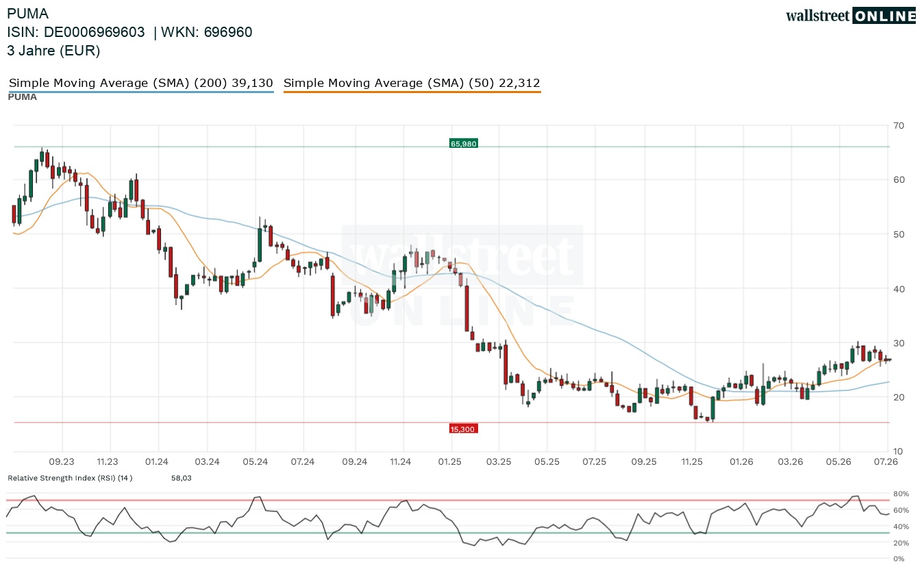924x577 pixels.
Task: Click the PUMA stock title
Action: 28,14
